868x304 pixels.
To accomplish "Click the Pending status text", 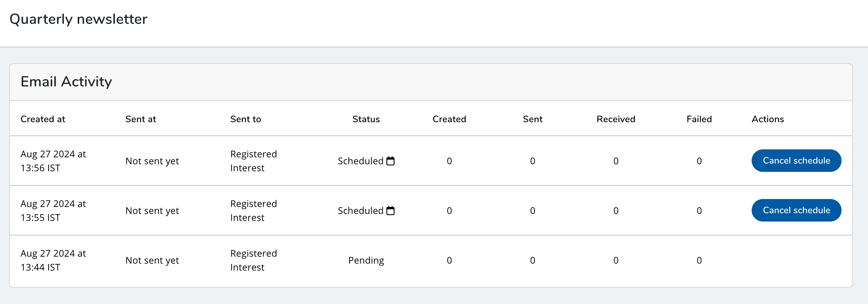I will point(366,260).
